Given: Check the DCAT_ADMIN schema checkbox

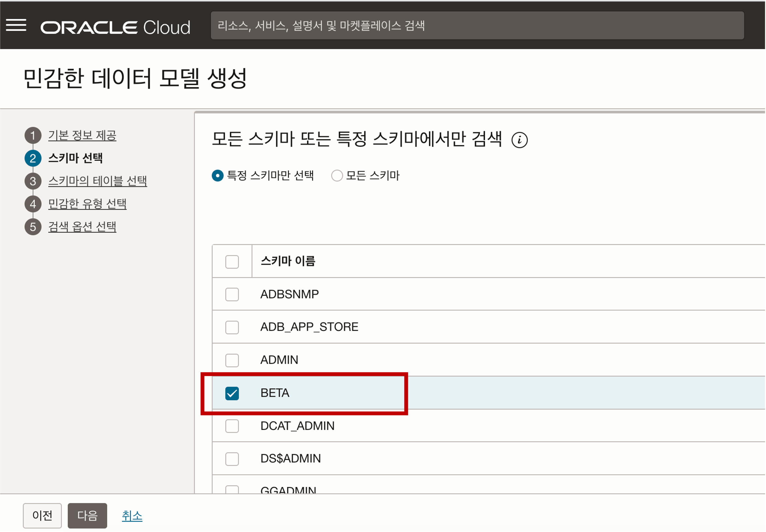Looking at the screenshot, I should click(232, 426).
